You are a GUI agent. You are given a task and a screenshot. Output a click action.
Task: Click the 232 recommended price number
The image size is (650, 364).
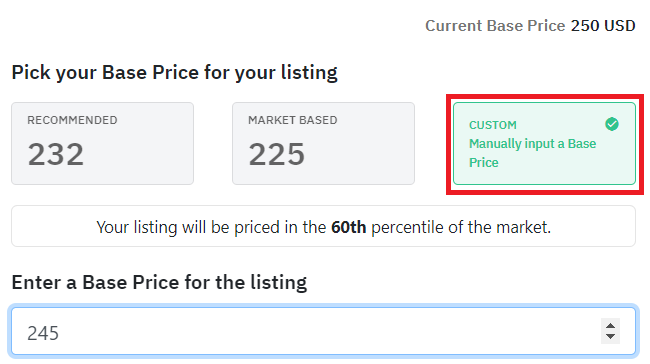(56, 154)
